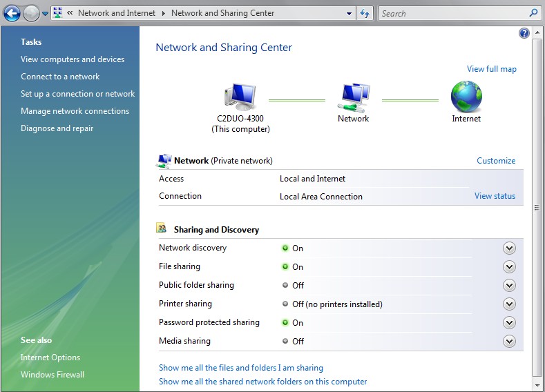Open recent pages dropdown arrow

[x=45, y=14]
